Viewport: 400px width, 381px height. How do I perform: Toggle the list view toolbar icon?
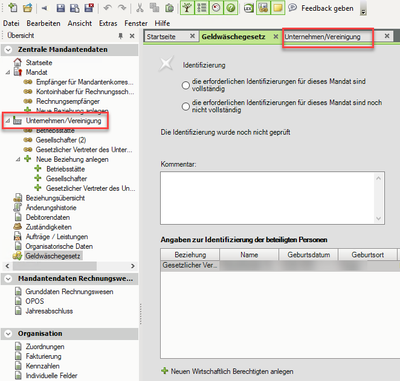pos(202,7)
